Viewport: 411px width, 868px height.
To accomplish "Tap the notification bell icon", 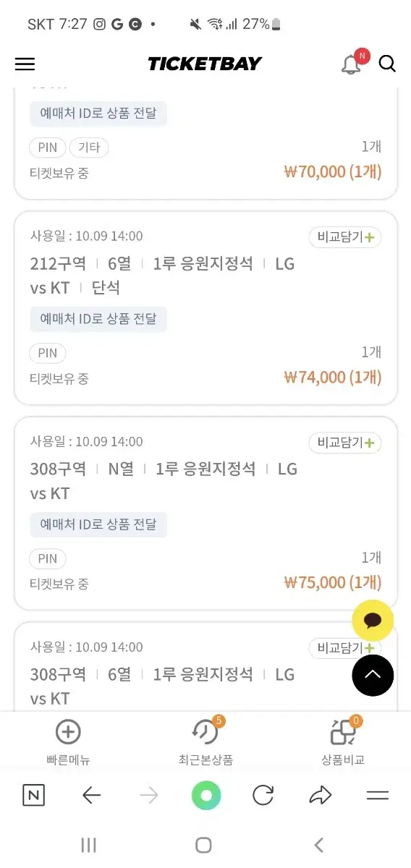I will point(352,64).
